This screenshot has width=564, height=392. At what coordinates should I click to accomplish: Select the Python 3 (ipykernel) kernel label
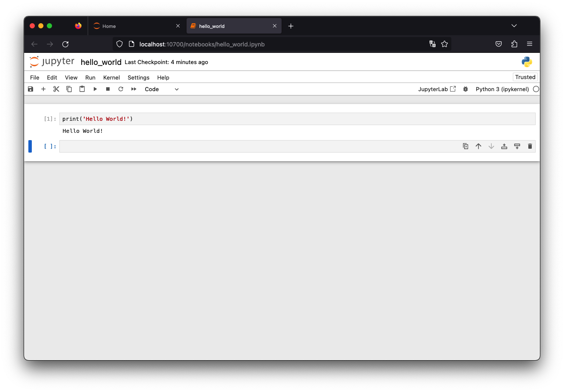point(502,89)
